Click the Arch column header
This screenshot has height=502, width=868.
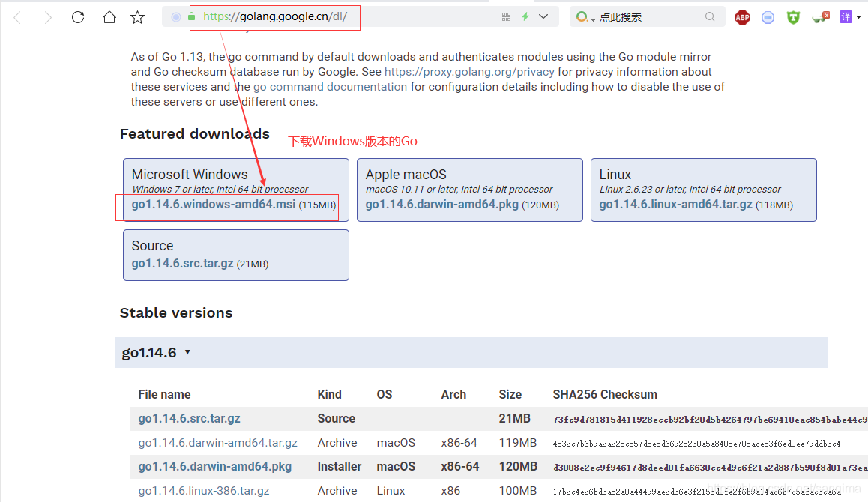click(453, 395)
